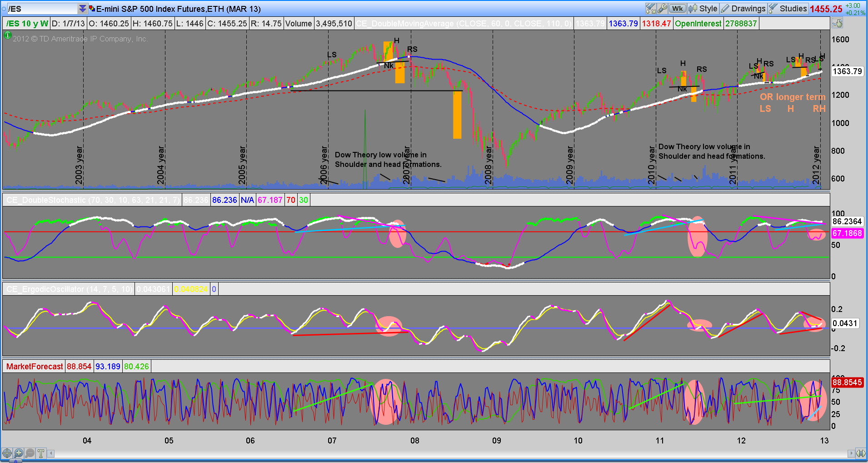Click the /ES symbol input field
Viewport: 868px width, 463px height.
click(x=43, y=9)
